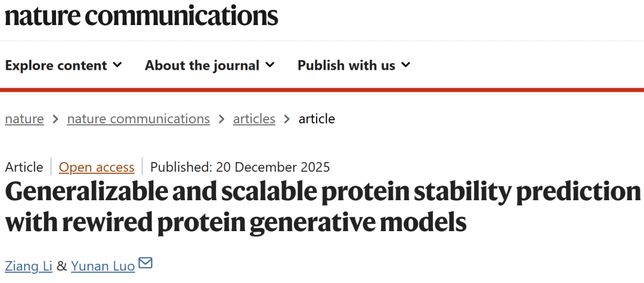
Task: Click the breadcrumb arrow right after nature
Action: [x=55, y=119]
